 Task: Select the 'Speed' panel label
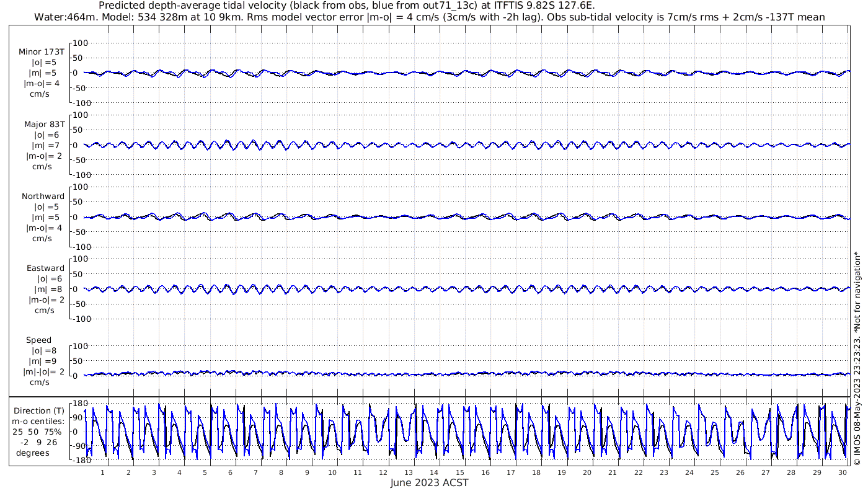38,340
